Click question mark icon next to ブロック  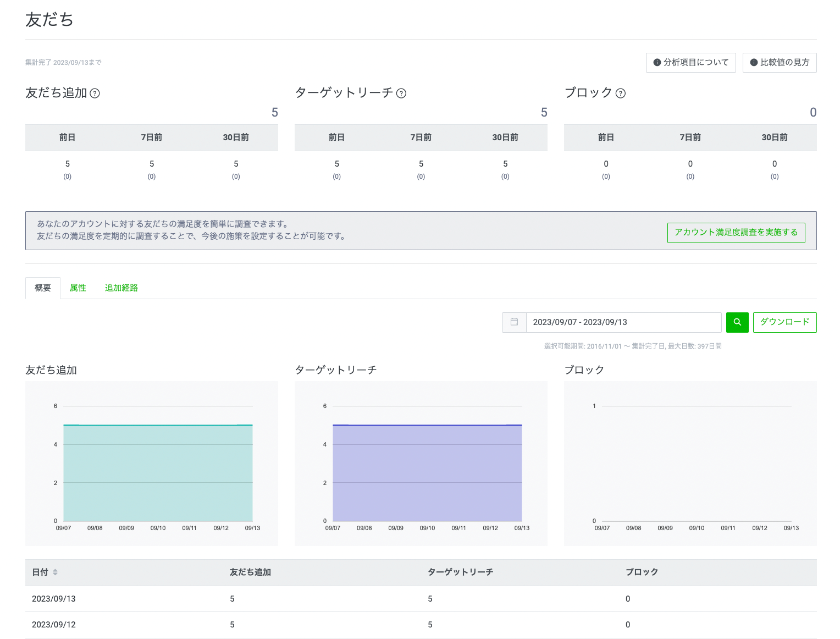coord(621,93)
